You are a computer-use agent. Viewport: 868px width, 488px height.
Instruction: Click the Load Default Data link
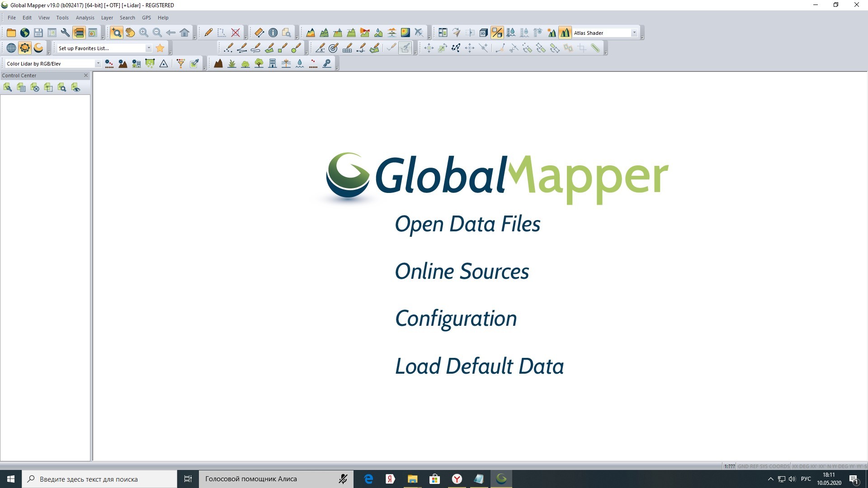click(479, 366)
